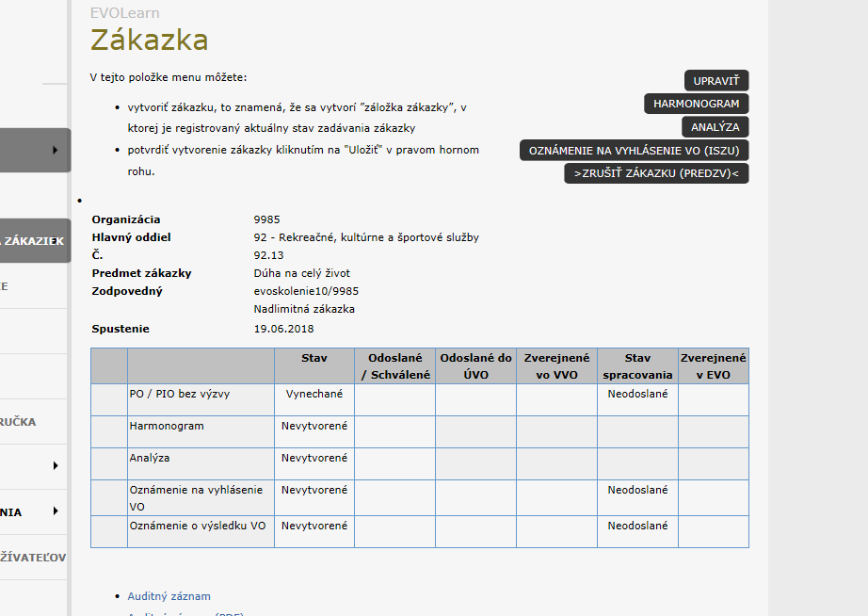Image resolution: width=868 pixels, height=616 pixels.
Task: Open the sidebar item ending in ŽÍVATEĽOV
Action: coord(33,557)
